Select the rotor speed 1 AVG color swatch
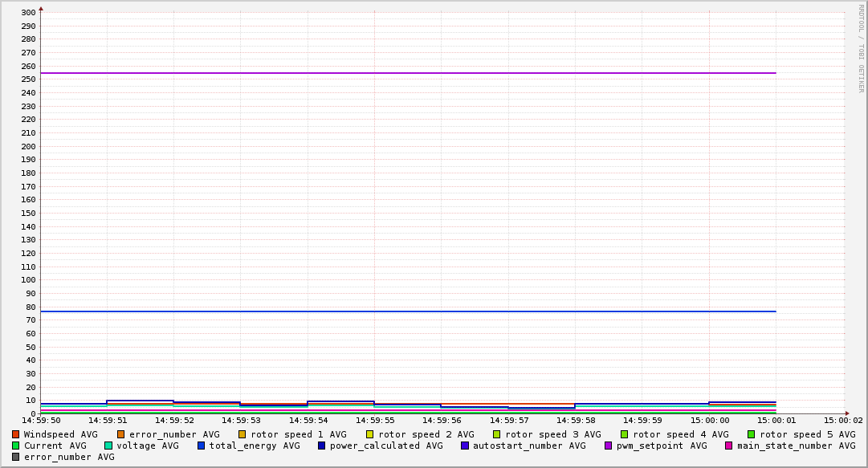 tap(242, 435)
